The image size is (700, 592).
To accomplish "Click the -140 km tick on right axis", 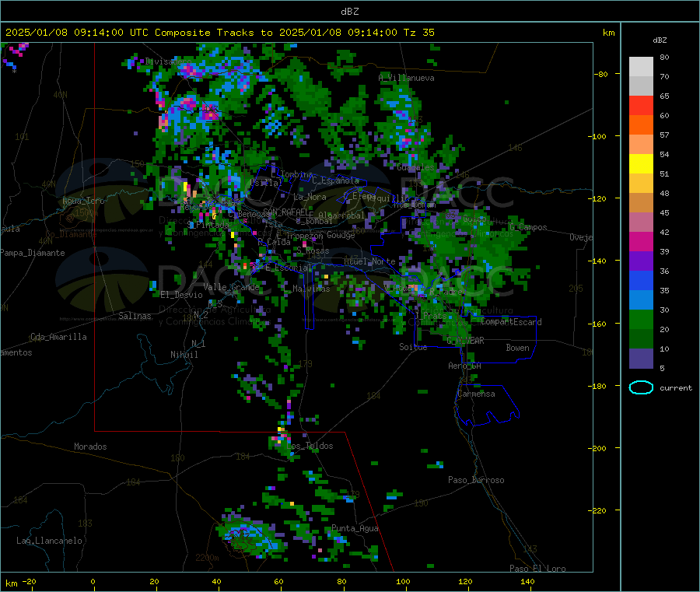I will [x=599, y=261].
